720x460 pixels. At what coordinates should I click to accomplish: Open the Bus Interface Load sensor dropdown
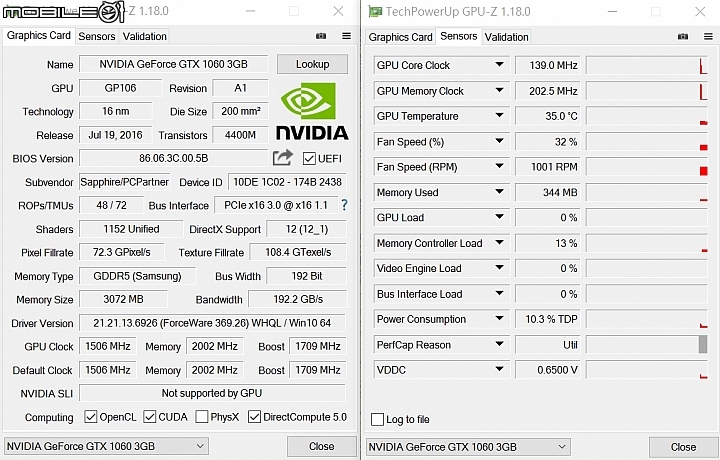(499, 294)
